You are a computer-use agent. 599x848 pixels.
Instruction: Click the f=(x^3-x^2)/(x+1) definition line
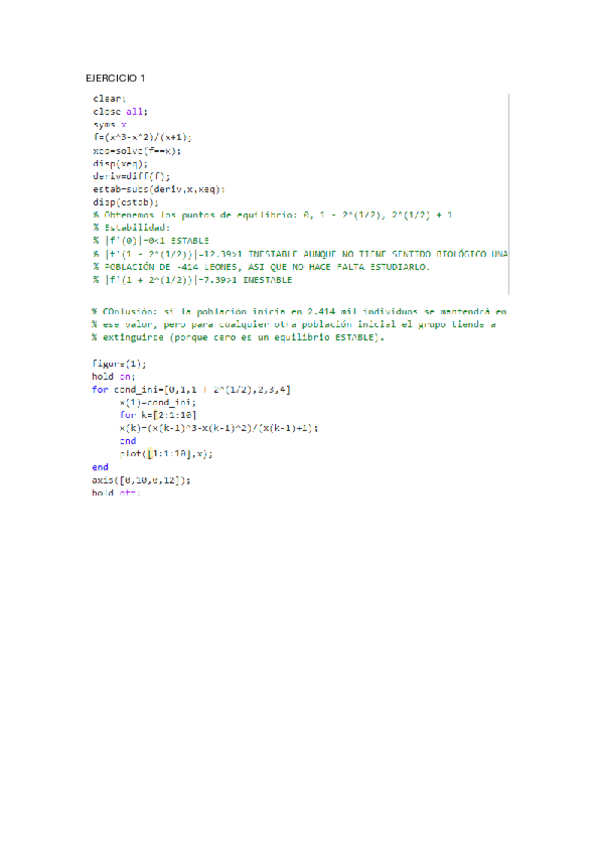142,137
